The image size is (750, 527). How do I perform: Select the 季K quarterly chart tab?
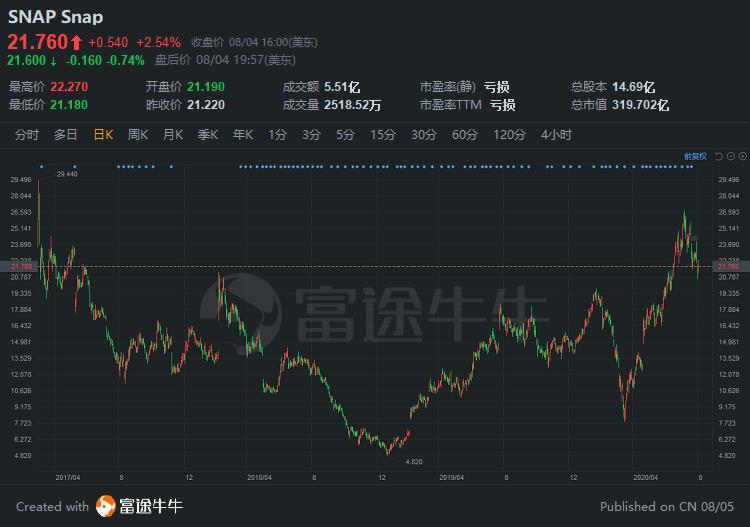point(208,135)
